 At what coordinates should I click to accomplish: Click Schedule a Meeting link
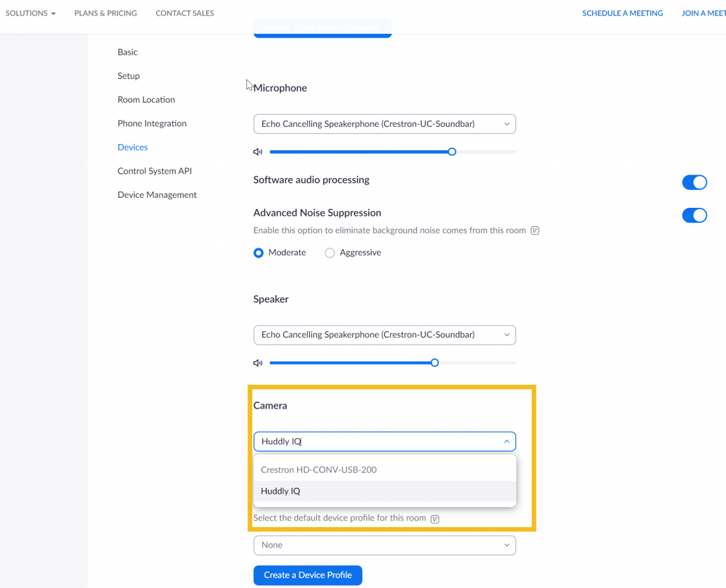pos(622,13)
